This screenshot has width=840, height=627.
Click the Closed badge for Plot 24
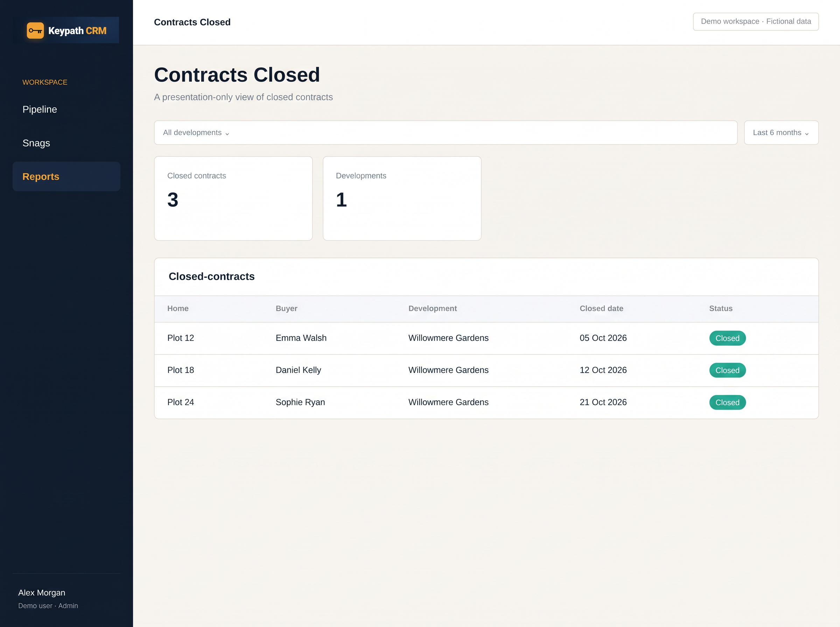pyautogui.click(x=727, y=403)
